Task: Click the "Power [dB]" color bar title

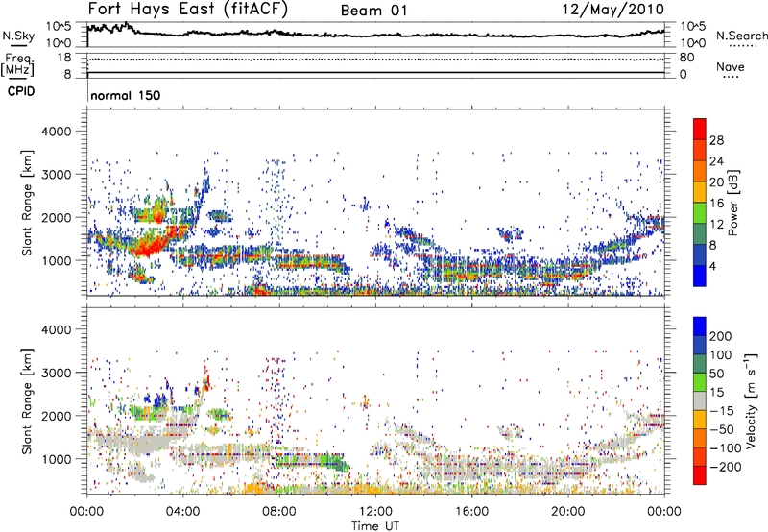Action: (733, 203)
